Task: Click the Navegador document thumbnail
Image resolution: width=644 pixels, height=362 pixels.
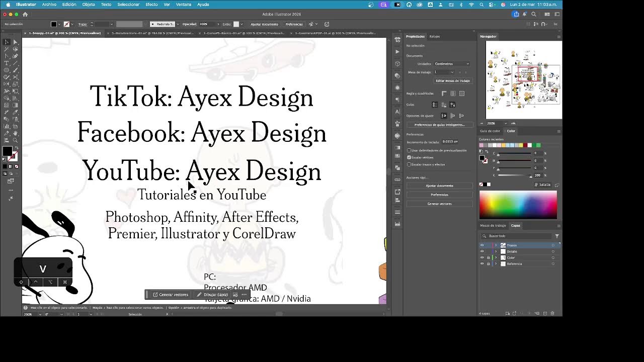Action: coord(524,79)
